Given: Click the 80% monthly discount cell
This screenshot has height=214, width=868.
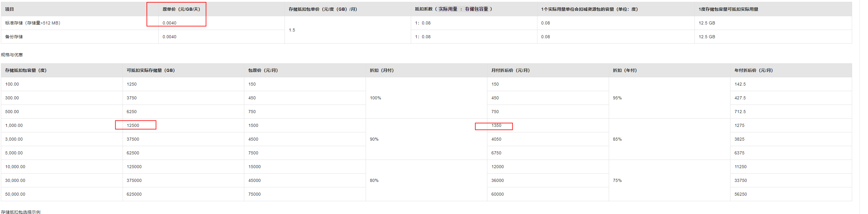Looking at the screenshot, I should click(374, 181).
